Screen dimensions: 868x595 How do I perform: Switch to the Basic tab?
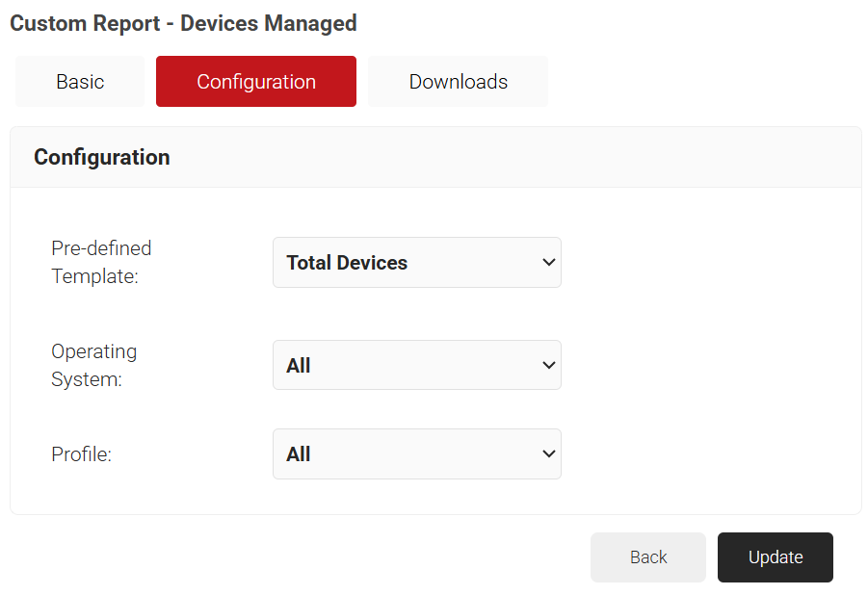tap(80, 82)
